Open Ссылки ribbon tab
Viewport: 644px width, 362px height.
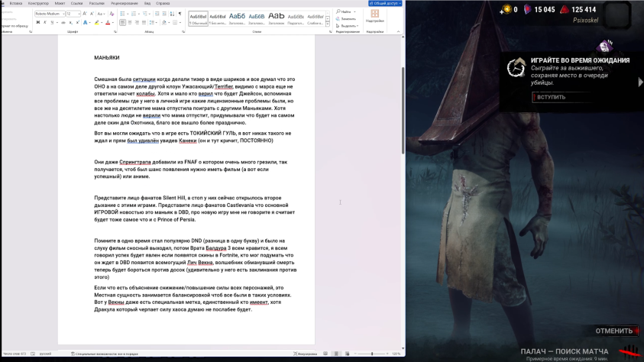tap(77, 3)
